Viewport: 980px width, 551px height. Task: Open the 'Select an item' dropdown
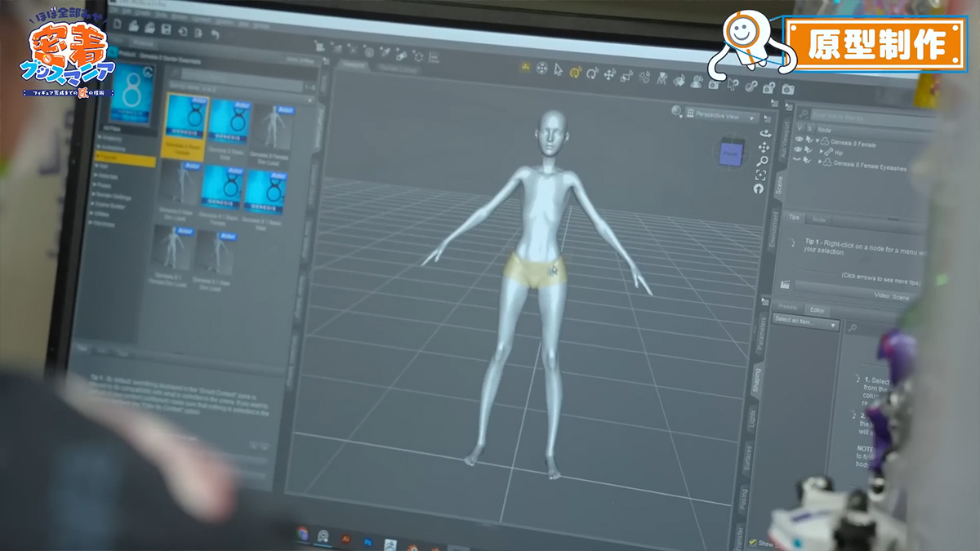tap(805, 325)
